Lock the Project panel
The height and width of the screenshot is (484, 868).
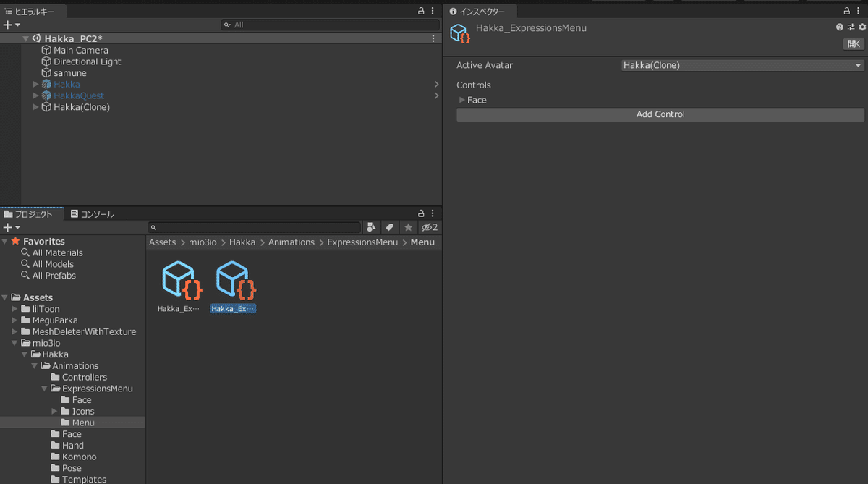point(422,214)
